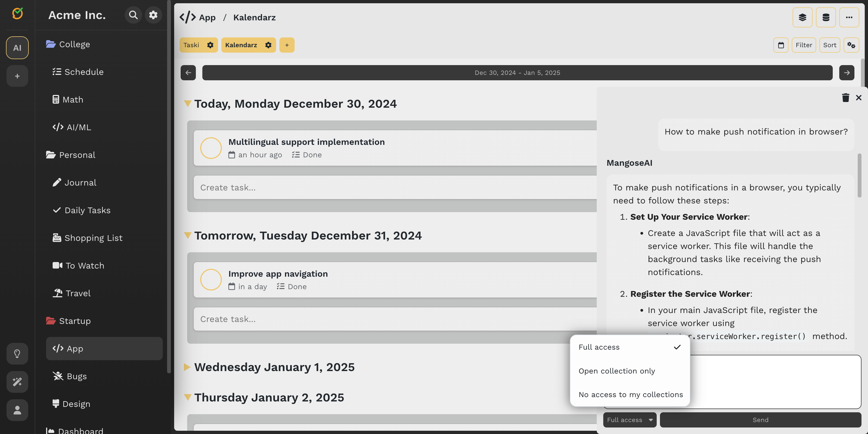Viewport: 868px width, 434px height.
Task: Mark Multilingual support implementation as complete
Action: [211, 148]
